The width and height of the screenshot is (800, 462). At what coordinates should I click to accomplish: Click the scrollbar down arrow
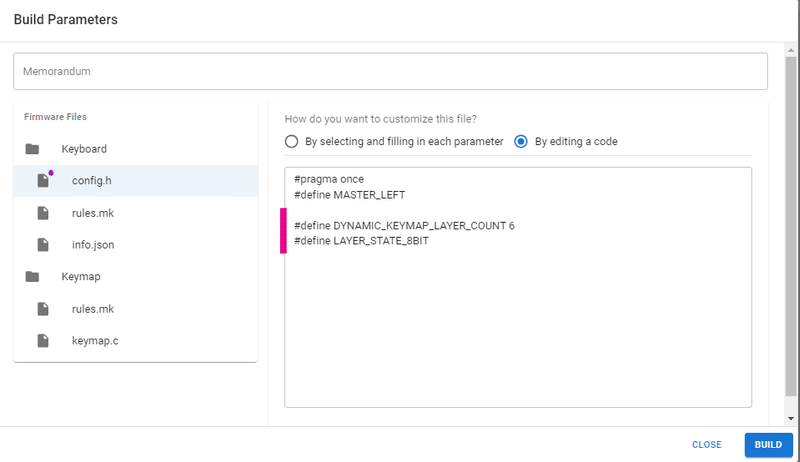click(x=791, y=418)
